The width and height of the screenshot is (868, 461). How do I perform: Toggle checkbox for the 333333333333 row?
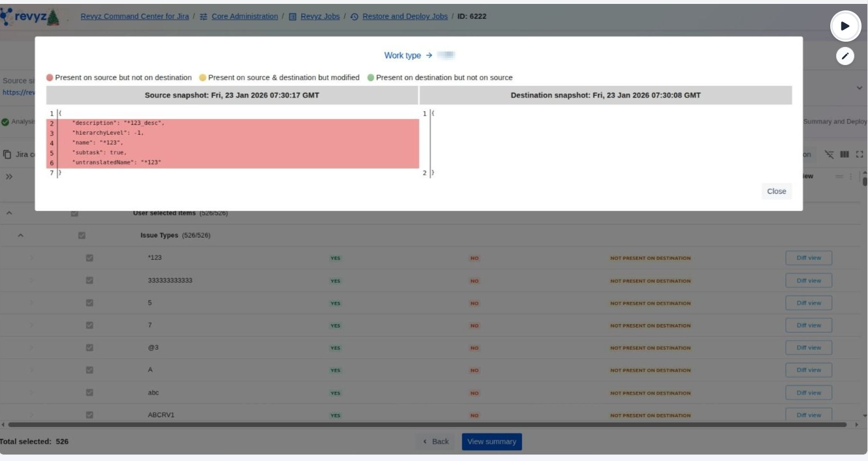point(90,281)
